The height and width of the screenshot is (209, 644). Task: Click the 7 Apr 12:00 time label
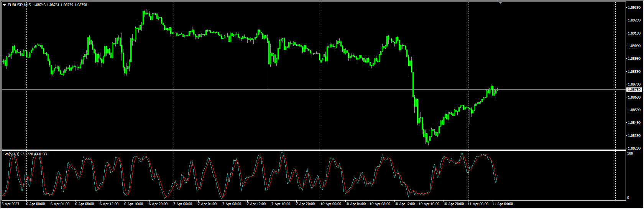pyautogui.click(x=256, y=204)
